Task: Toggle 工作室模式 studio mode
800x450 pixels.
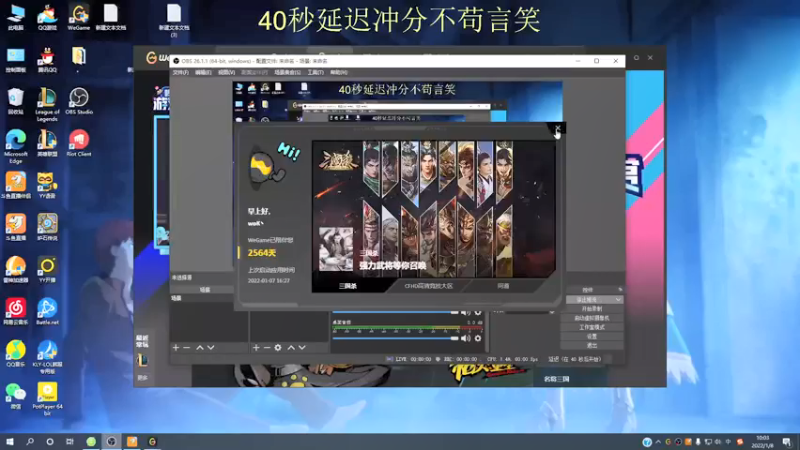Action: pyautogui.click(x=592, y=327)
